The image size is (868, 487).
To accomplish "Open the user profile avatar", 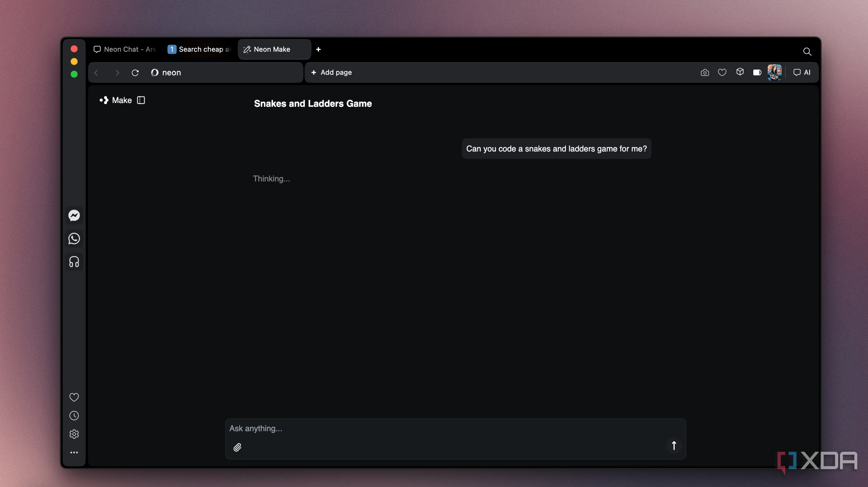I will click(774, 72).
